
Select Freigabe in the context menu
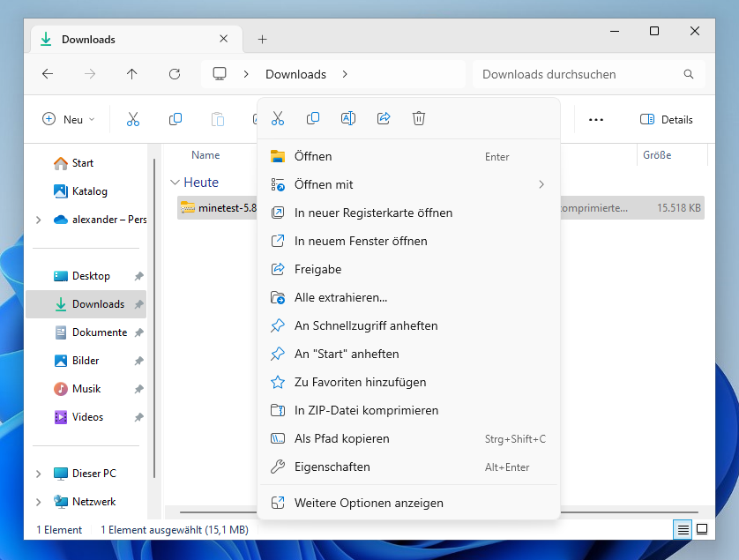pos(408,269)
